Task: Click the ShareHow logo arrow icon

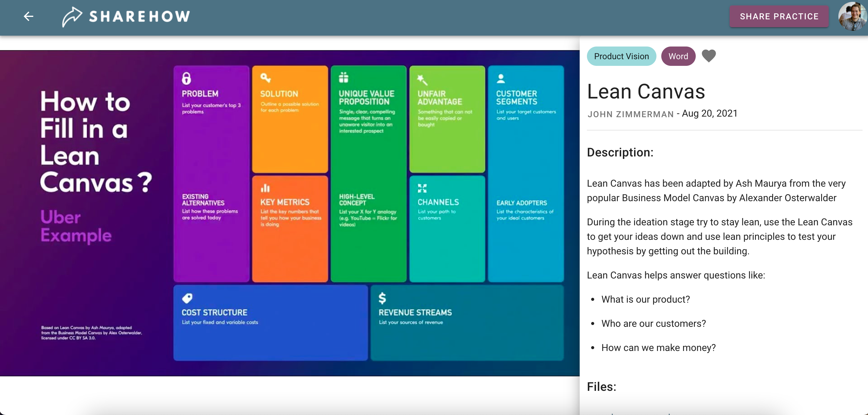Action: [x=72, y=16]
